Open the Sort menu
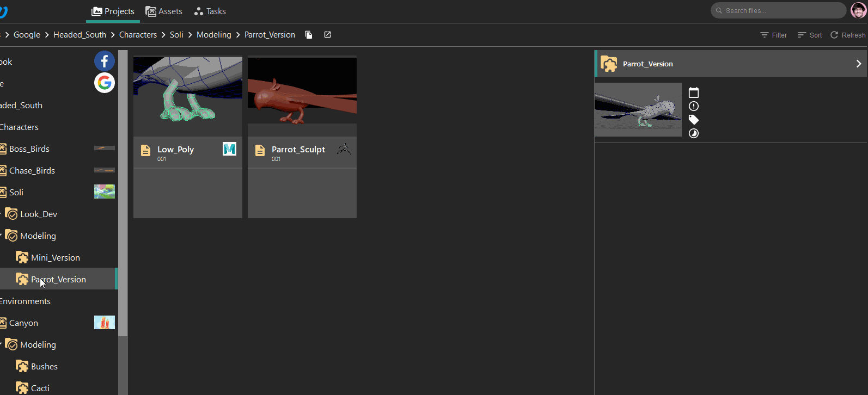The image size is (868, 395). pyautogui.click(x=810, y=35)
